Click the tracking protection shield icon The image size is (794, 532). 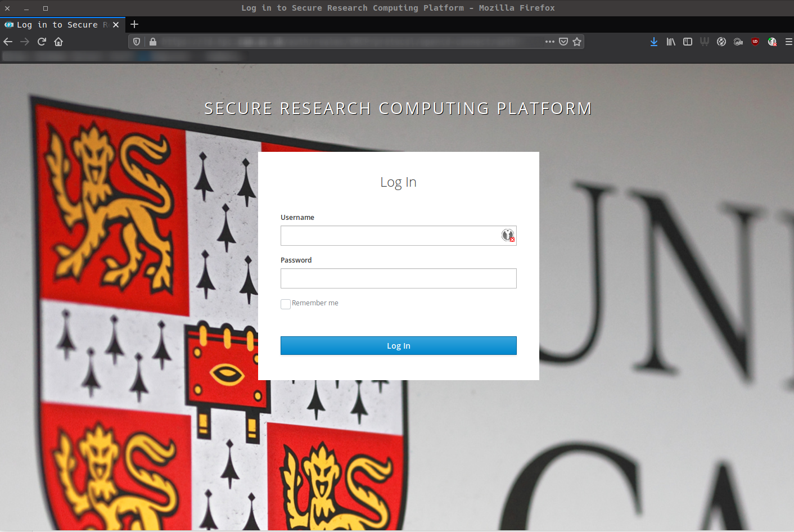point(137,42)
